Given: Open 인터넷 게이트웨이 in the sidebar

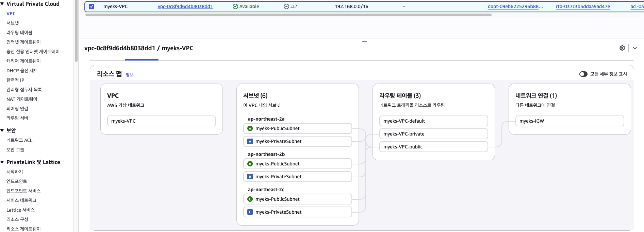Looking at the screenshot, I should click(23, 42).
